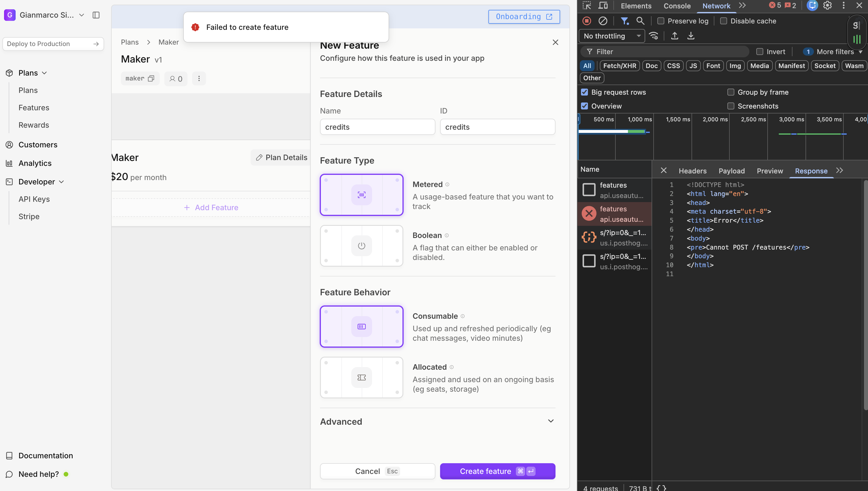Open the three-dot plan options menu
Image resolution: width=868 pixels, height=491 pixels.
(x=199, y=78)
